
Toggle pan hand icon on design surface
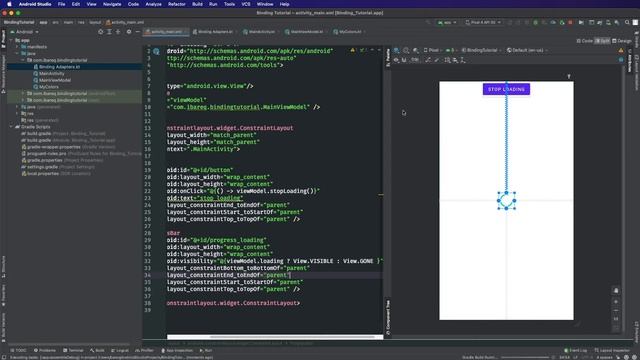point(616,291)
